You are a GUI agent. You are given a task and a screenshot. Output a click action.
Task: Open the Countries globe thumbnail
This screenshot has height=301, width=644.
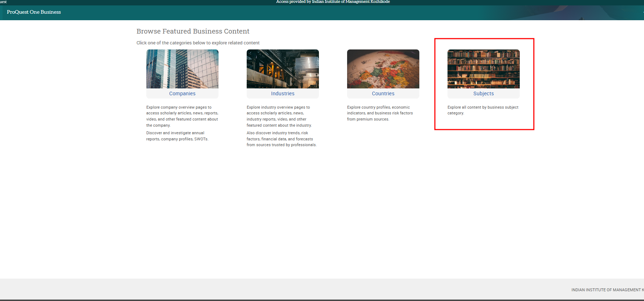point(383,69)
